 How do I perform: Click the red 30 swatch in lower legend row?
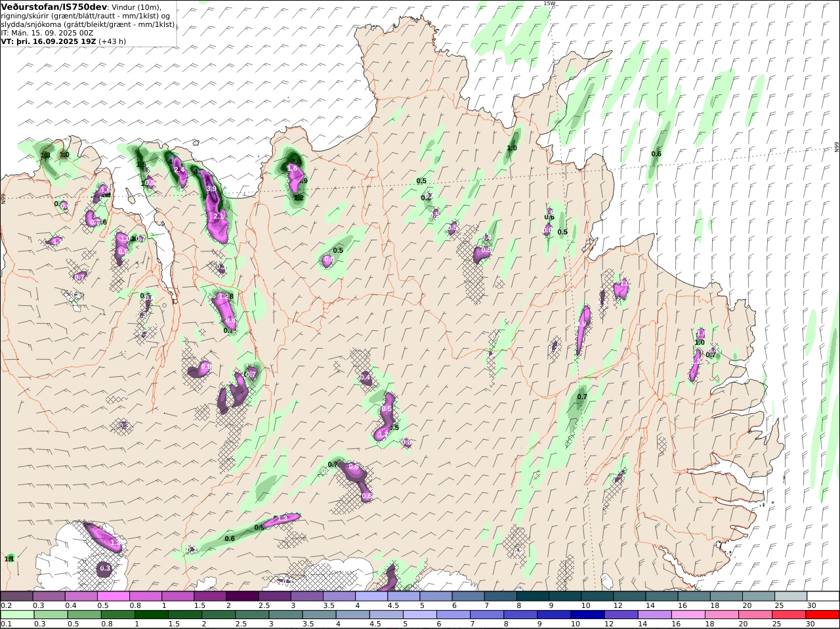[x=823, y=615]
